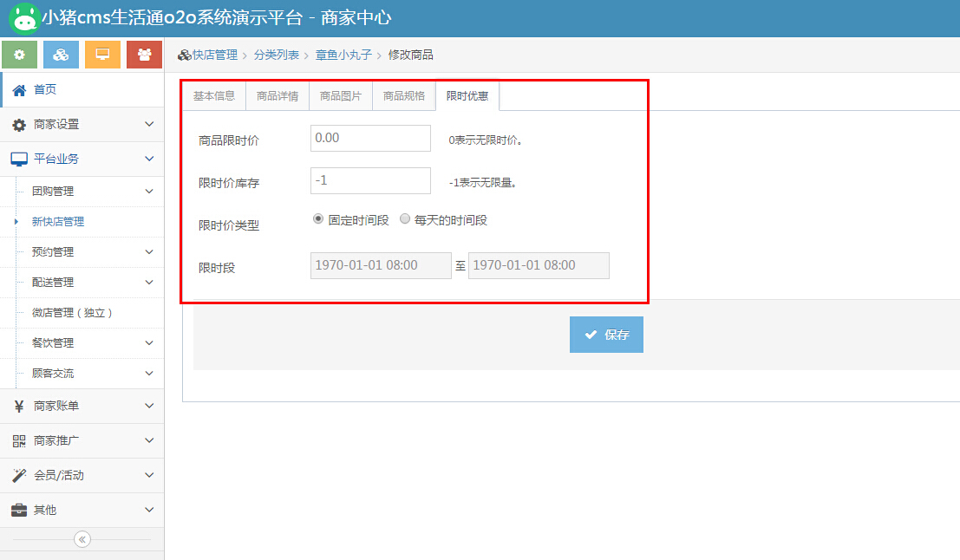Expand the 配送管理 submenu chevron

click(149, 282)
